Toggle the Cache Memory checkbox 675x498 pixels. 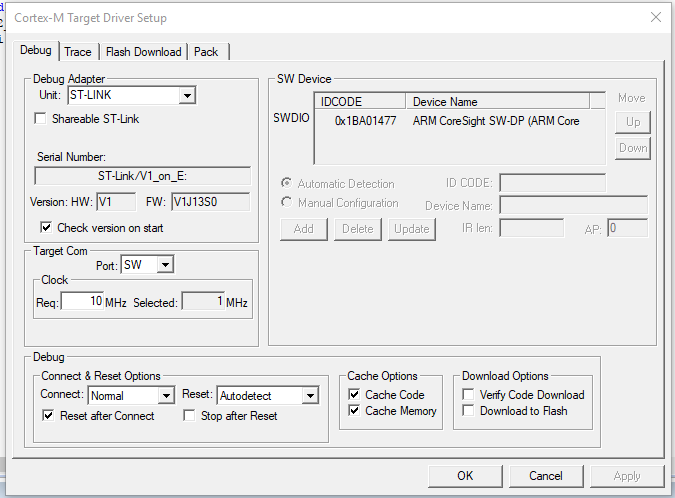tap(354, 411)
